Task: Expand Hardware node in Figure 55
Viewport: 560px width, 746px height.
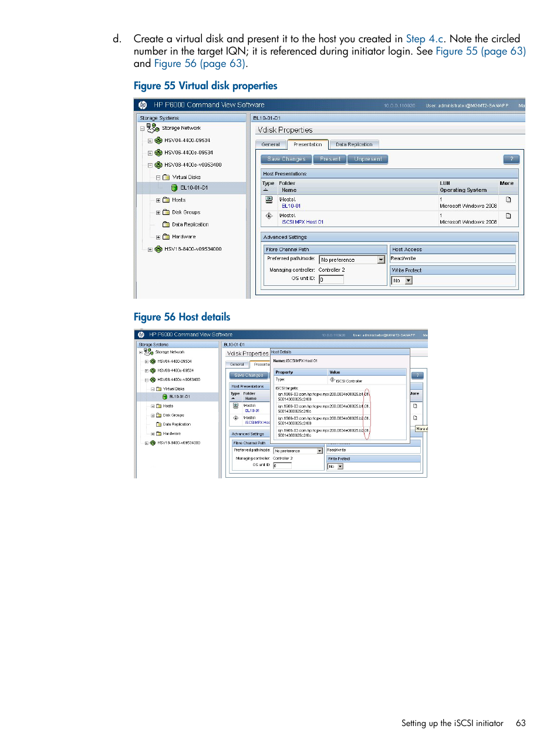Action: [x=158, y=237]
